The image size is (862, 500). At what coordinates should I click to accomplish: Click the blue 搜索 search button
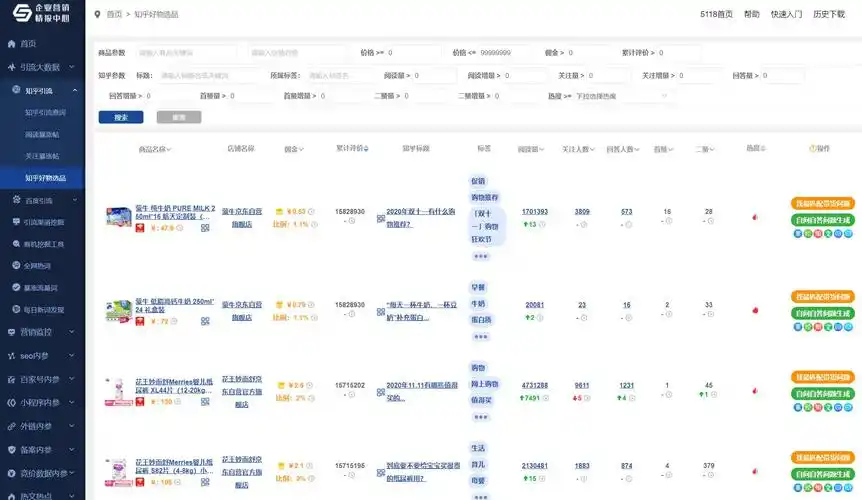coord(121,117)
